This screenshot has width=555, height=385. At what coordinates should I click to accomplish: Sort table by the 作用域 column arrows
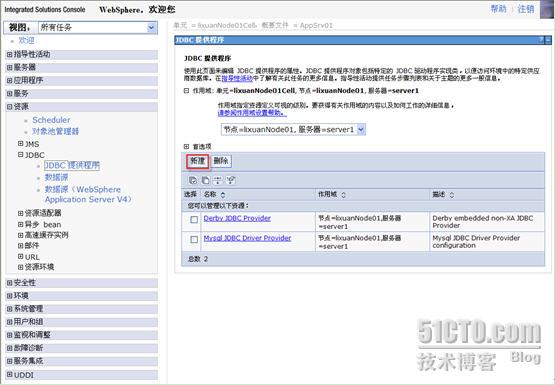coord(343,195)
